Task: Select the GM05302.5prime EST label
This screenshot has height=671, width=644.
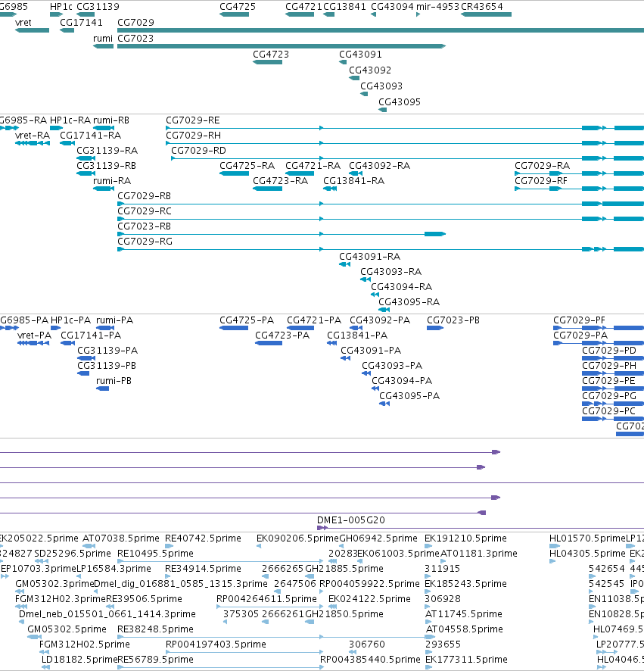Action: (x=67, y=629)
